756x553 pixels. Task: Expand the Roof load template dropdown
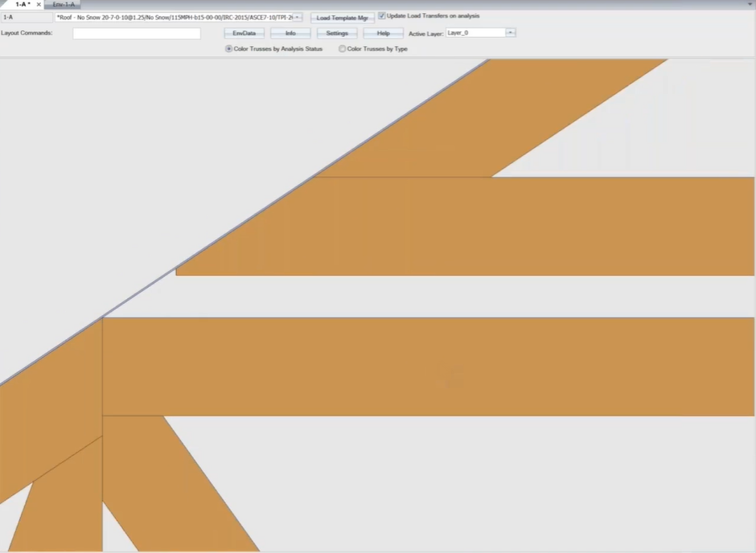tap(297, 17)
